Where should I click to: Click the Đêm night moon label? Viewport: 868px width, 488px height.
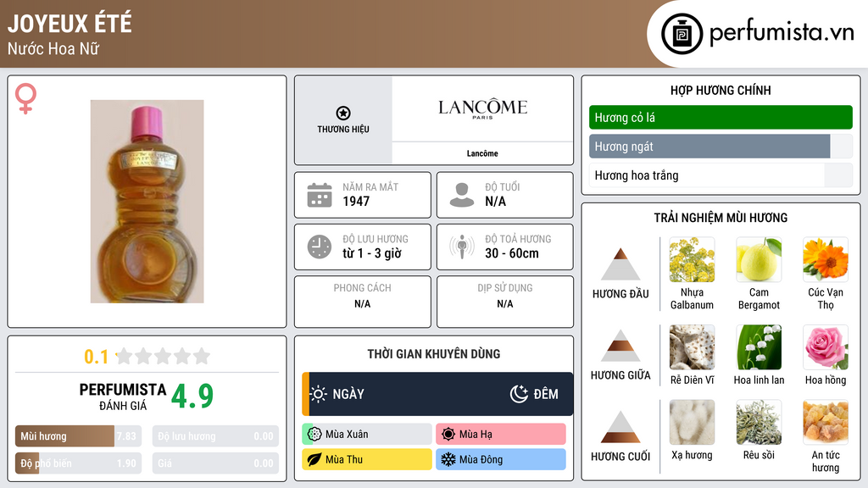pyautogui.click(x=534, y=394)
